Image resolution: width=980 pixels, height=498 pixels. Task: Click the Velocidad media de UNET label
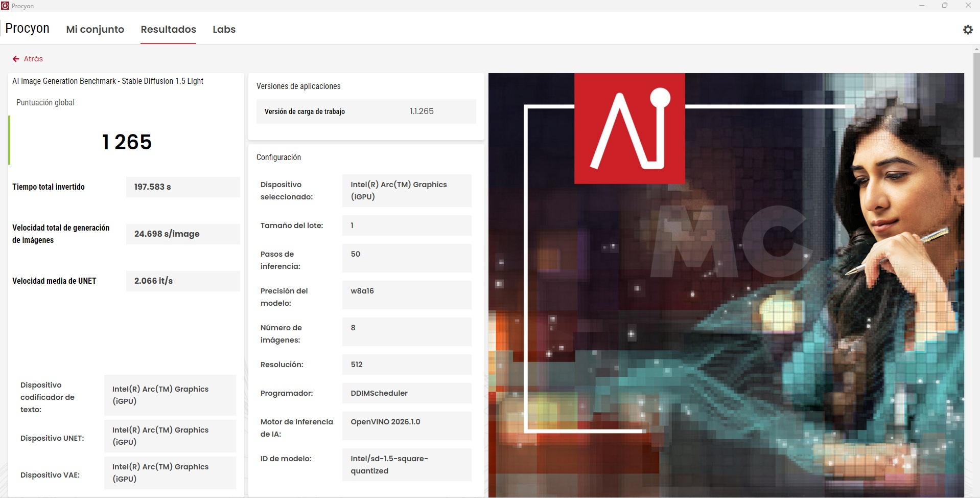[x=54, y=281]
